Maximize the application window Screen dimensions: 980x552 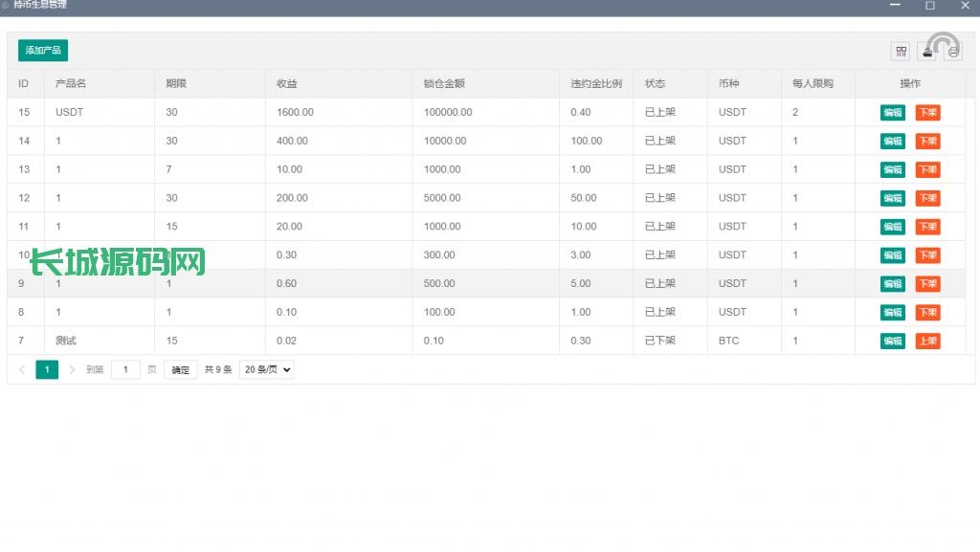click(929, 6)
